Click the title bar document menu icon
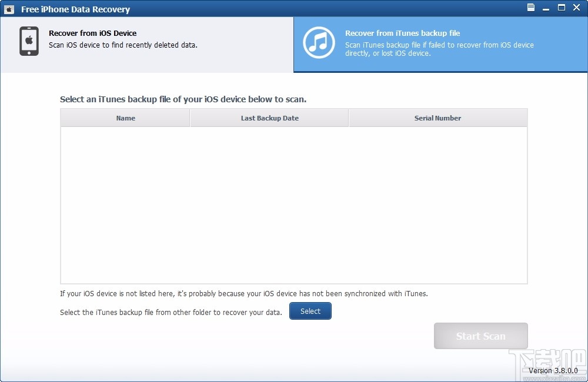Screen dimensions: 588x382 (x=530, y=8)
